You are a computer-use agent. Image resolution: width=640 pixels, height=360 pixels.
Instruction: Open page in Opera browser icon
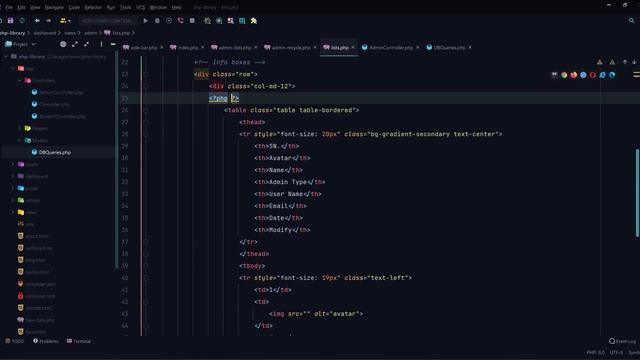pos(593,75)
